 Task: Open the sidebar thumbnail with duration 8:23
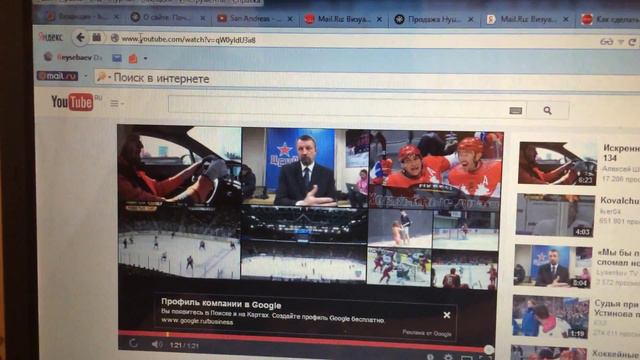point(558,164)
